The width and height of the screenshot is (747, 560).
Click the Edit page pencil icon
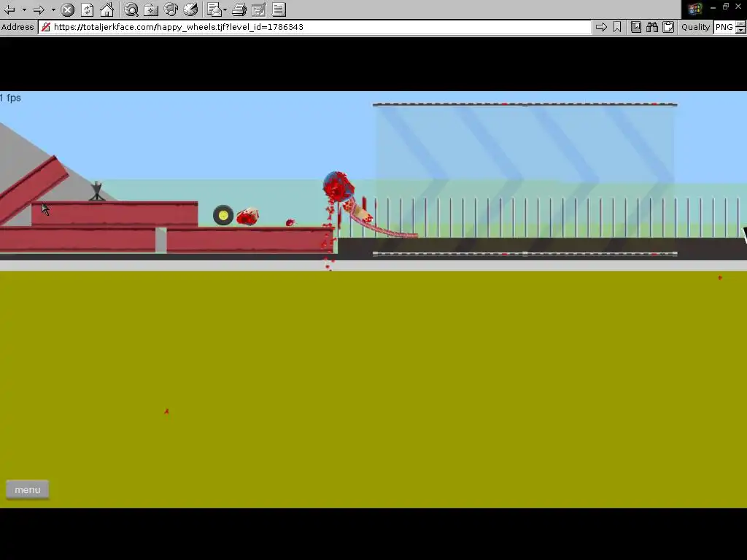point(259,9)
